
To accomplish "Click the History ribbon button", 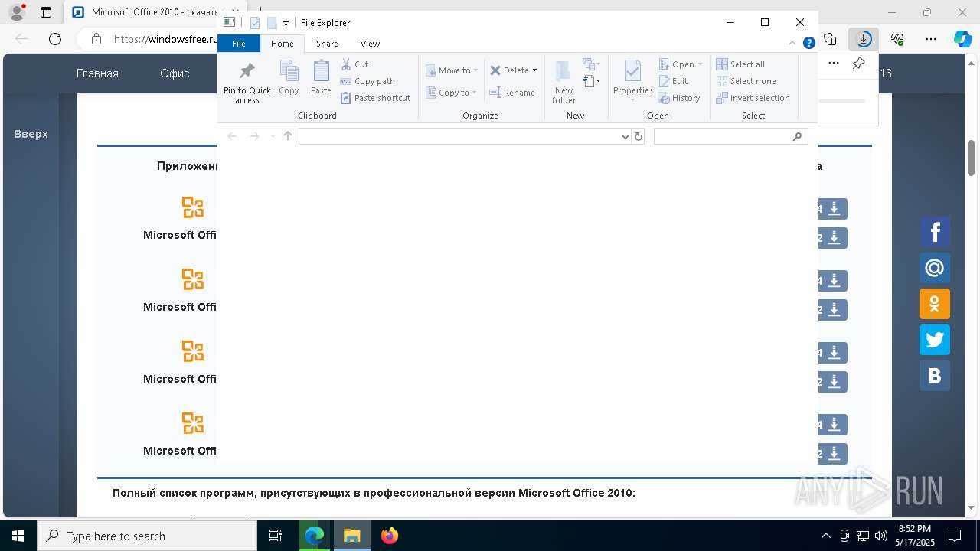I will click(680, 98).
